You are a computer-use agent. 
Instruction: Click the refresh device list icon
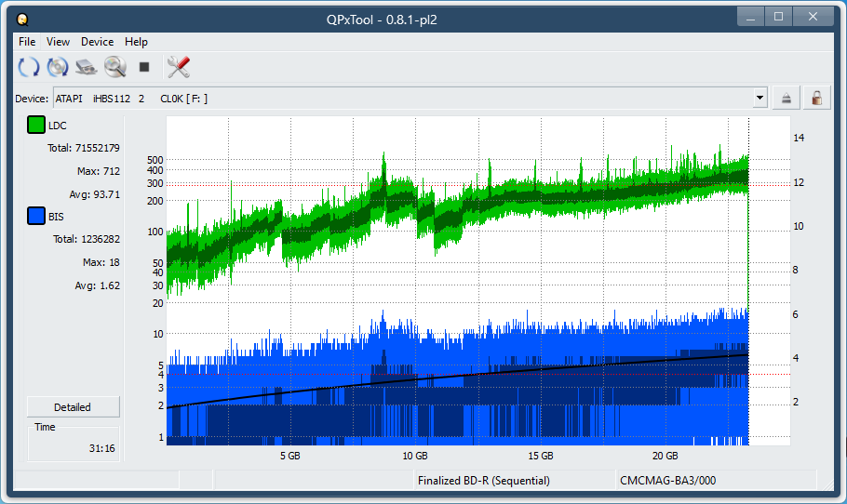pos(29,67)
